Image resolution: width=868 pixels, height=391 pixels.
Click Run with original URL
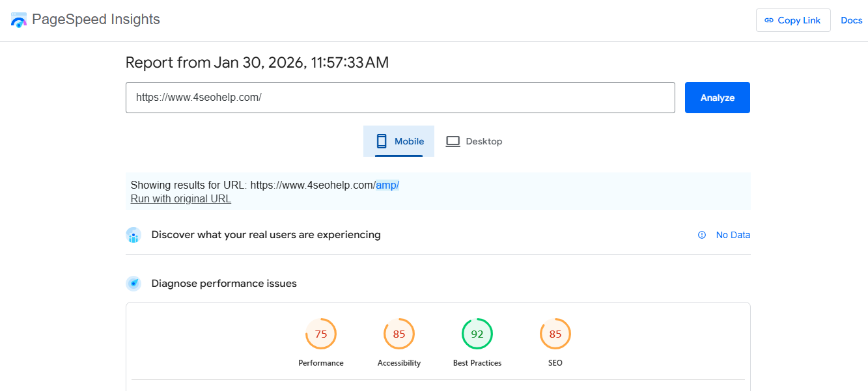pyautogui.click(x=180, y=198)
